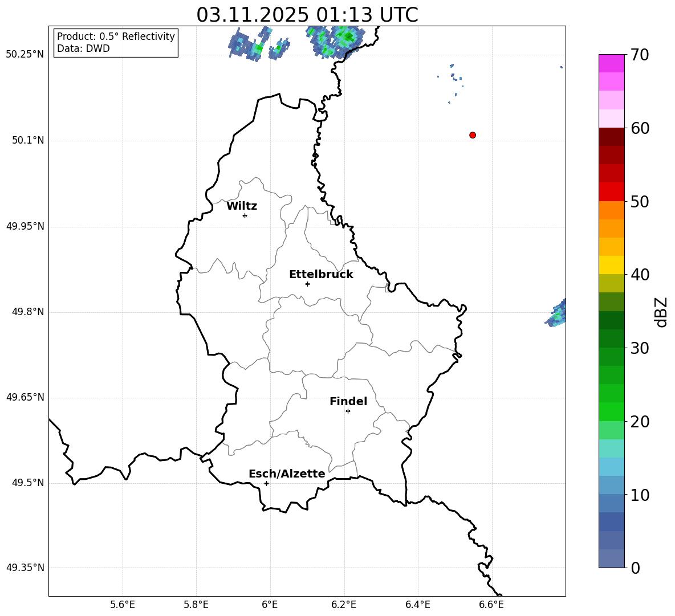Image resolution: width=675 pixels, height=616 pixels.
Task: Click the 6.2°E longitude label
Action: 344,605
